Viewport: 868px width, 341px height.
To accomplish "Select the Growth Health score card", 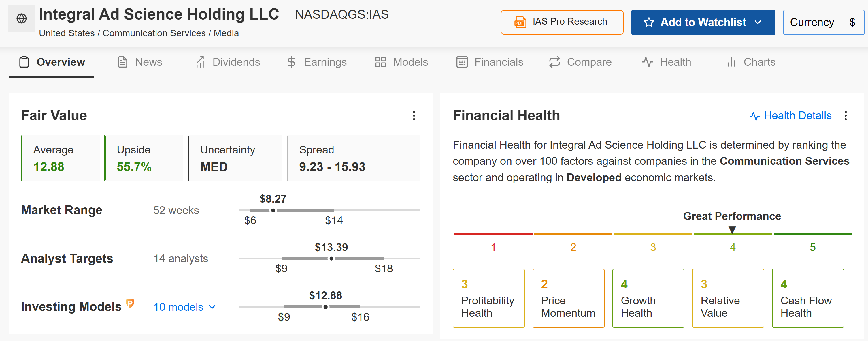I will 648,298.
